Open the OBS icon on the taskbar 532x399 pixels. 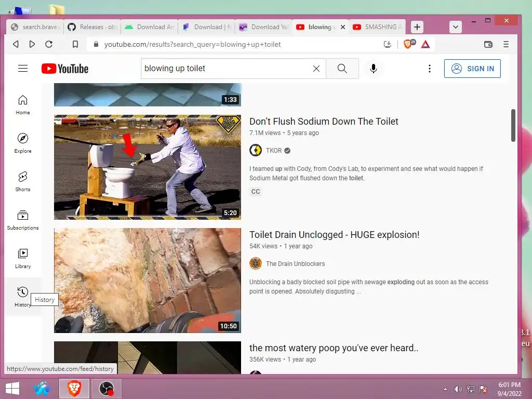[106, 389]
